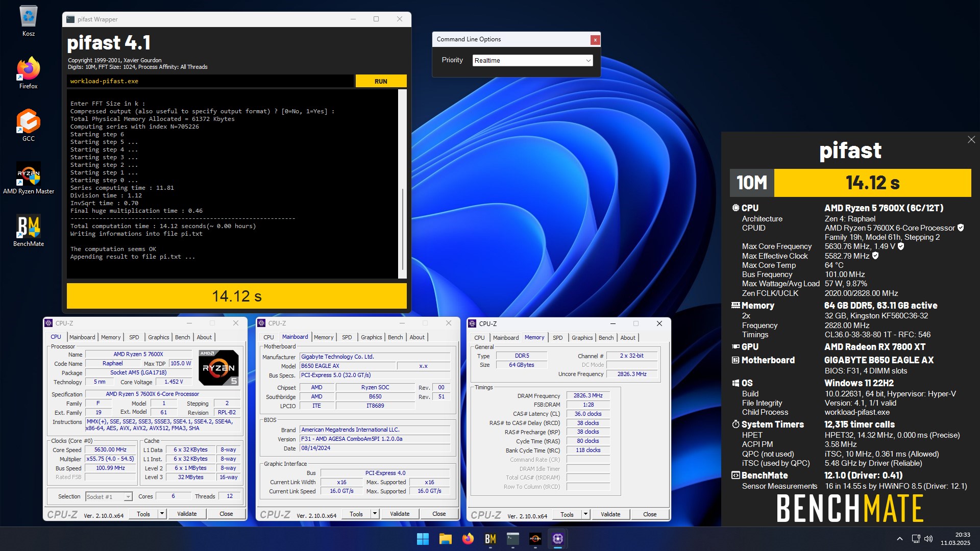Click the Ryzen 5 logo in CPU-Z
The width and height of the screenshot is (980, 551).
tap(218, 368)
